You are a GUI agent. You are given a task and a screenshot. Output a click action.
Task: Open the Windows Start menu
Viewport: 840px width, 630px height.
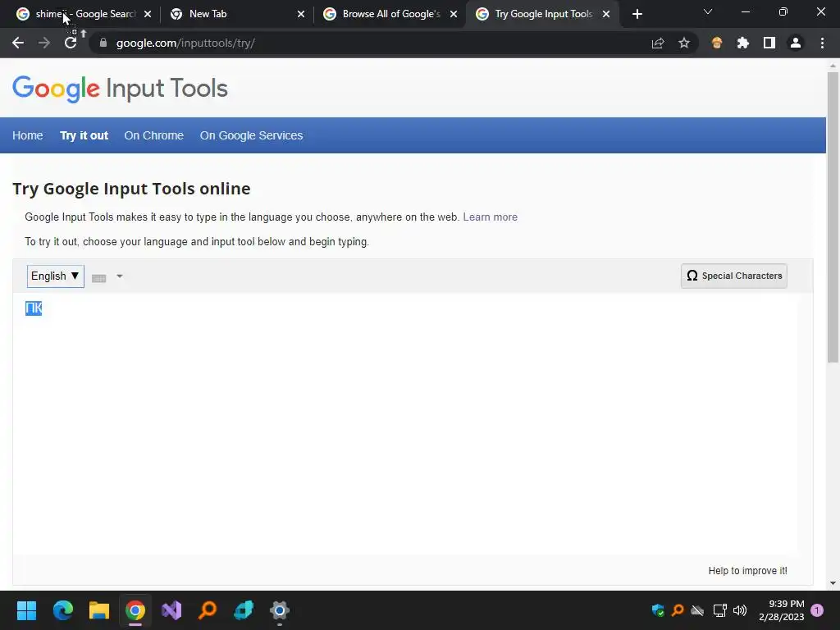pos(26,610)
